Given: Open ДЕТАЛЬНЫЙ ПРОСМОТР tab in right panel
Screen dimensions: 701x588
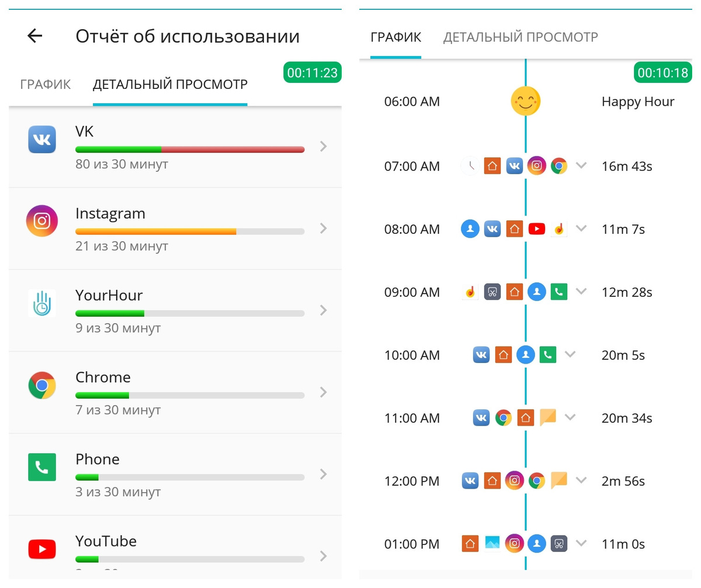Looking at the screenshot, I should click(520, 37).
